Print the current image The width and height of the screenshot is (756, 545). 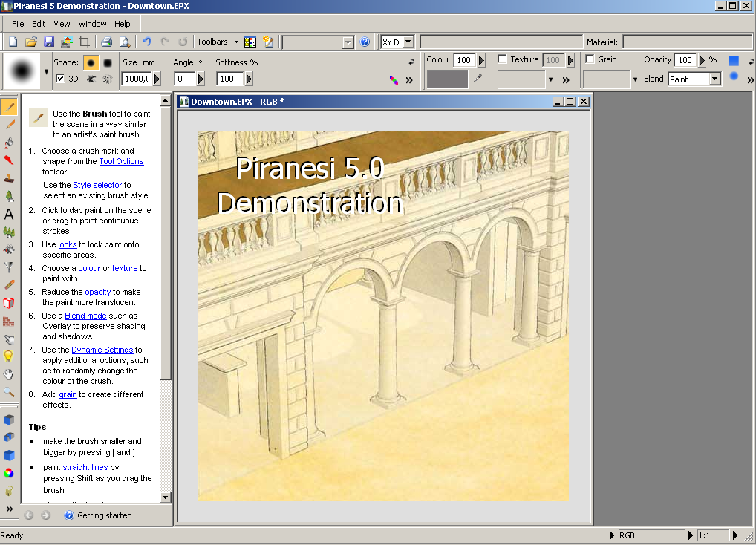(106, 42)
